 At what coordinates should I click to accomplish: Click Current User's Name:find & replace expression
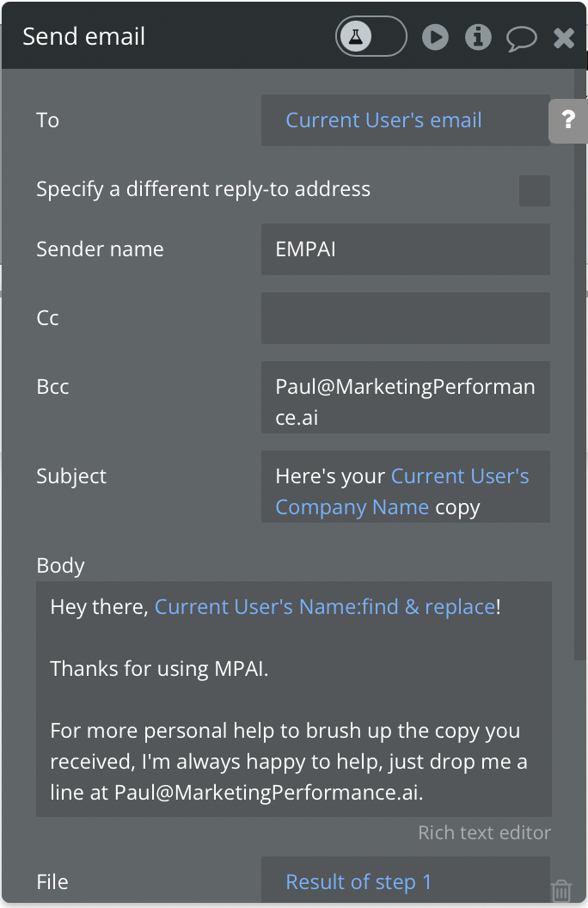coord(325,607)
